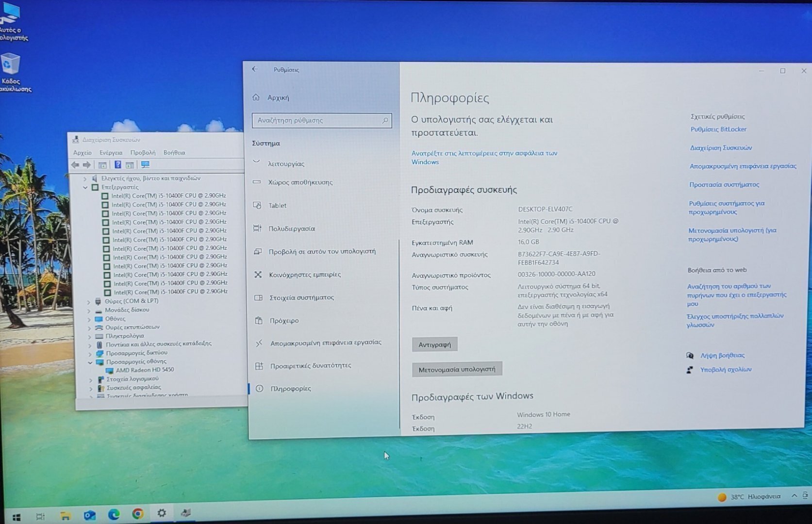Open Outlook from taskbar
The height and width of the screenshot is (524, 812).
[89, 515]
